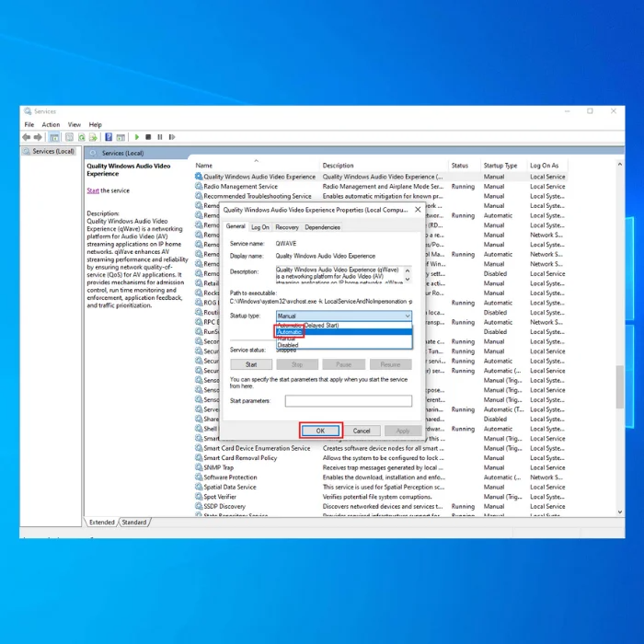Select the SSDP Discovery service name
This screenshot has height=644, width=644.
click(224, 506)
